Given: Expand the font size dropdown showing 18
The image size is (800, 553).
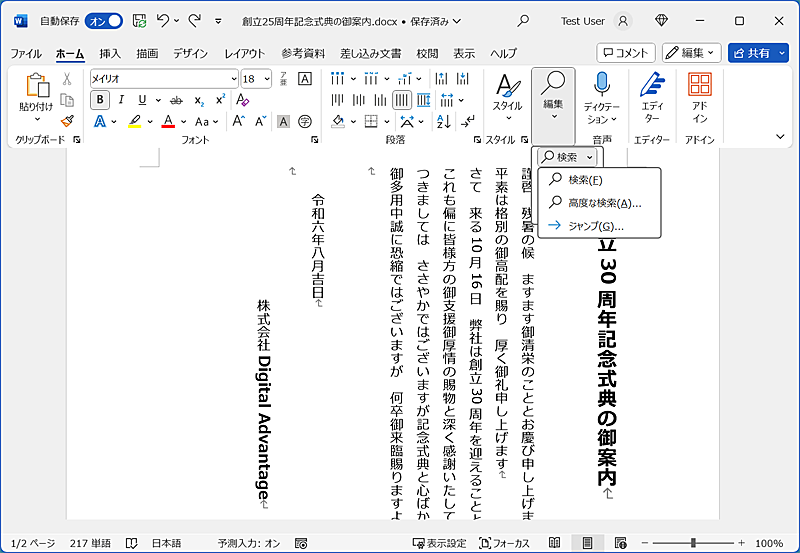Looking at the screenshot, I should (266, 78).
